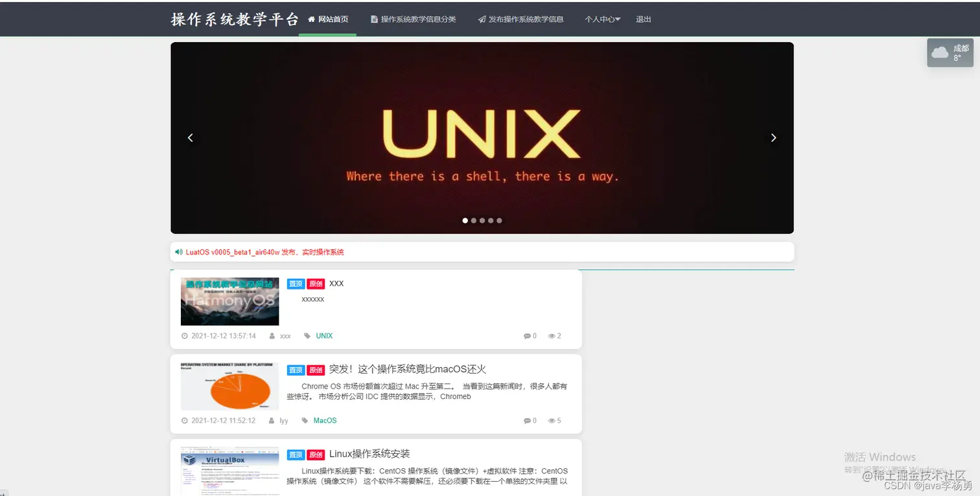Click 置顶 badge on Linux article
The image size is (980, 496).
point(296,455)
